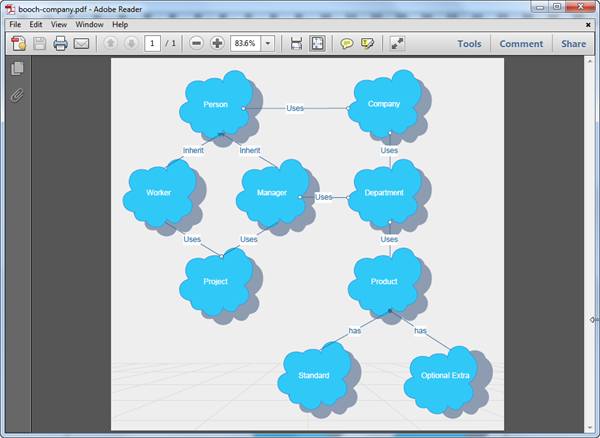Open the Comment pane

[x=521, y=44]
